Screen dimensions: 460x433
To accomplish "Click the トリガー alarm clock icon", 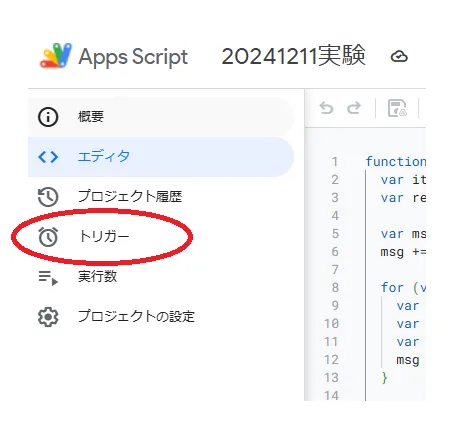I will tap(48, 237).
